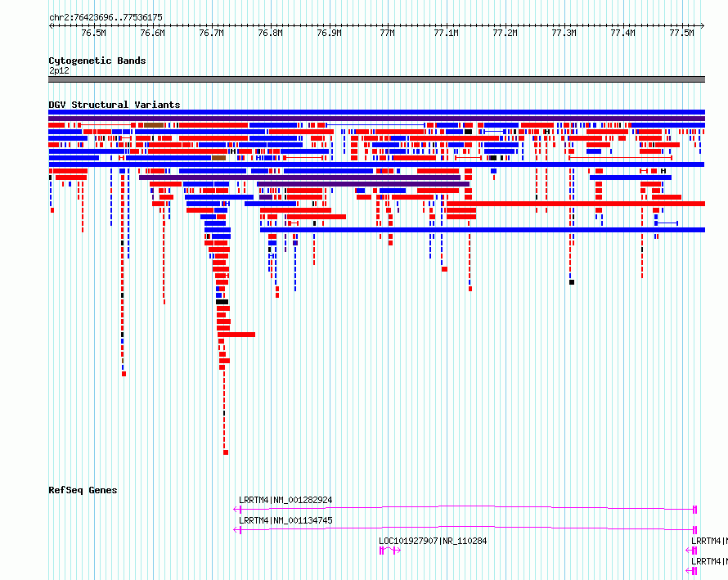This screenshot has height=580, width=728.
Task: Click the right arrowhead of the ruler
Action: (x=703, y=25)
